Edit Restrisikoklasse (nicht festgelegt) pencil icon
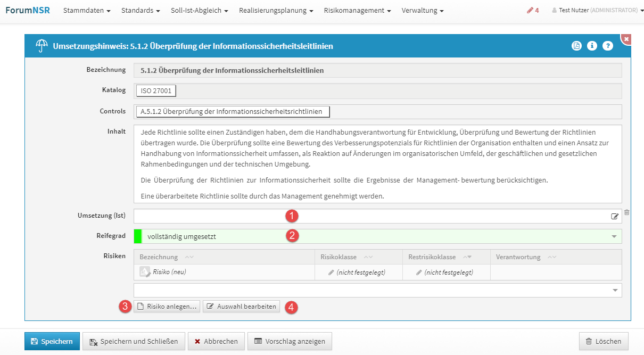The height and width of the screenshot is (355, 644). (x=419, y=273)
